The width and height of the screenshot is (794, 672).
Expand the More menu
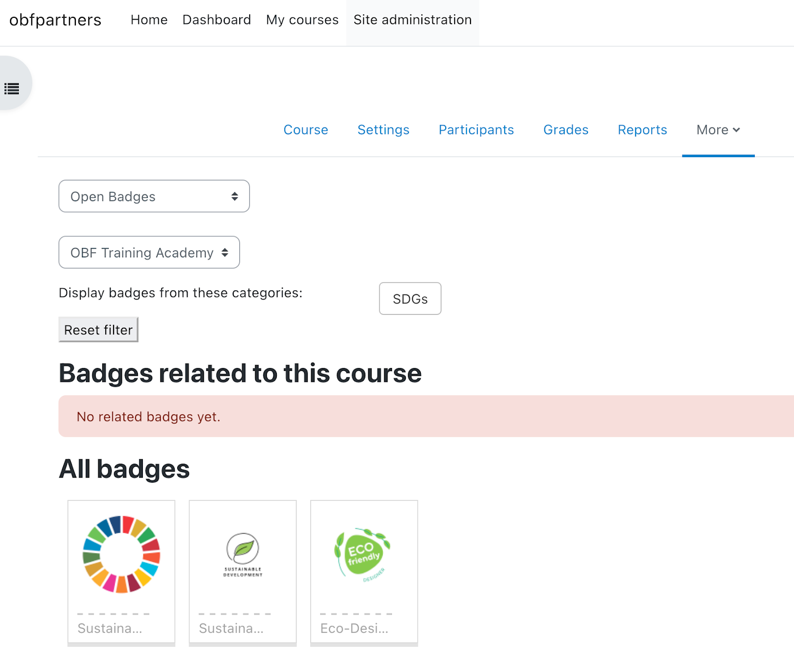click(718, 130)
